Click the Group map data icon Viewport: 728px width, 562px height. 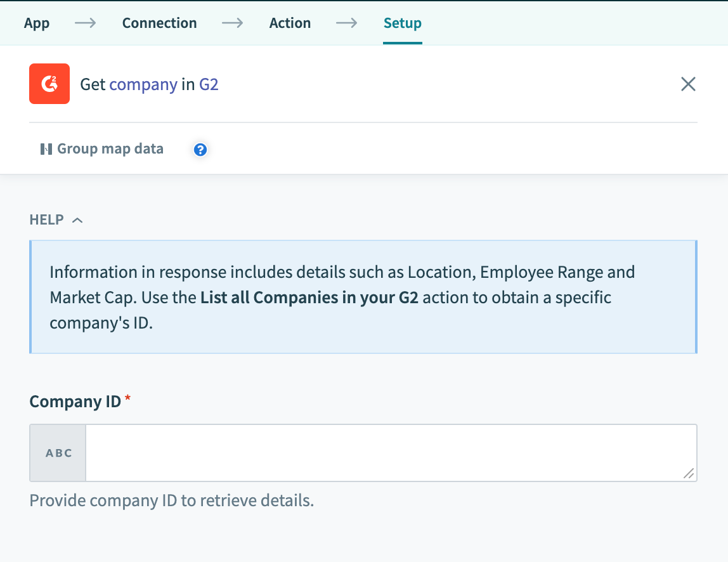coord(46,148)
